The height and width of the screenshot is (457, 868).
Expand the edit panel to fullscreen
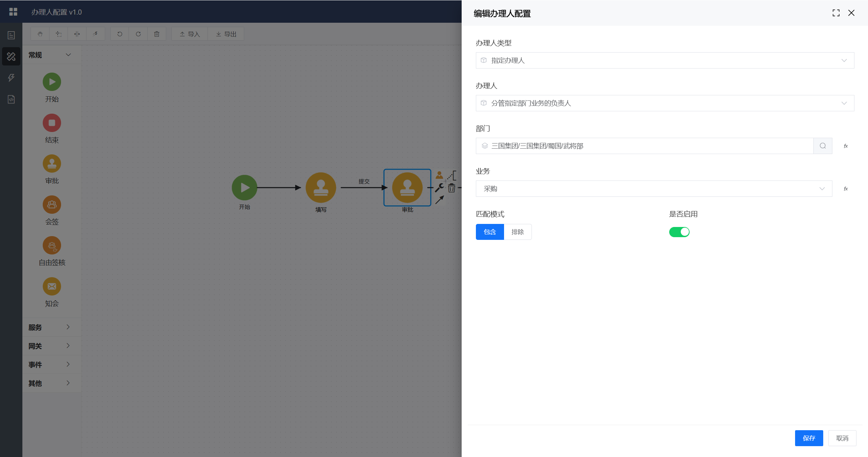[x=836, y=13]
